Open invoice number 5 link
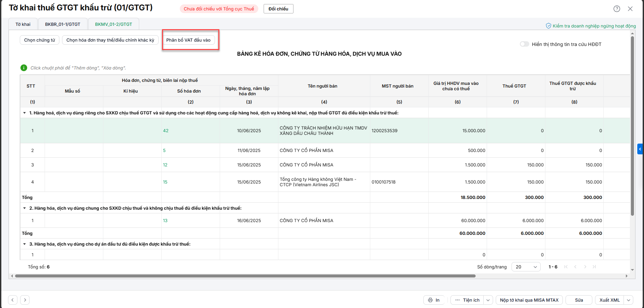 (x=164, y=150)
